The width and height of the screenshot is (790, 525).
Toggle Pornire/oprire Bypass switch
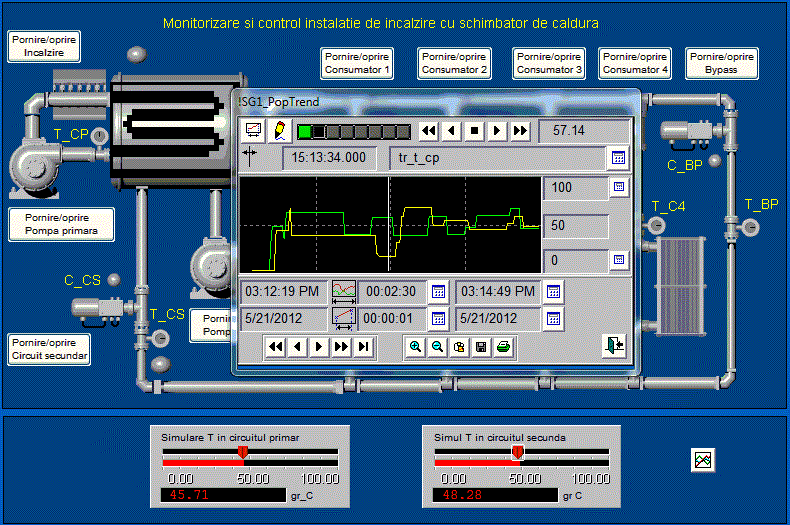pyautogui.click(x=722, y=63)
